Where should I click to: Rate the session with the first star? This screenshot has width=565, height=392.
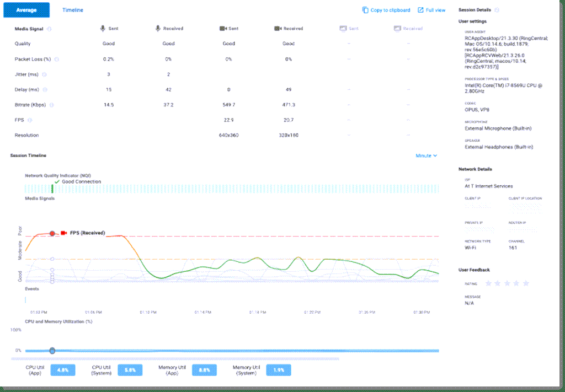click(488, 283)
